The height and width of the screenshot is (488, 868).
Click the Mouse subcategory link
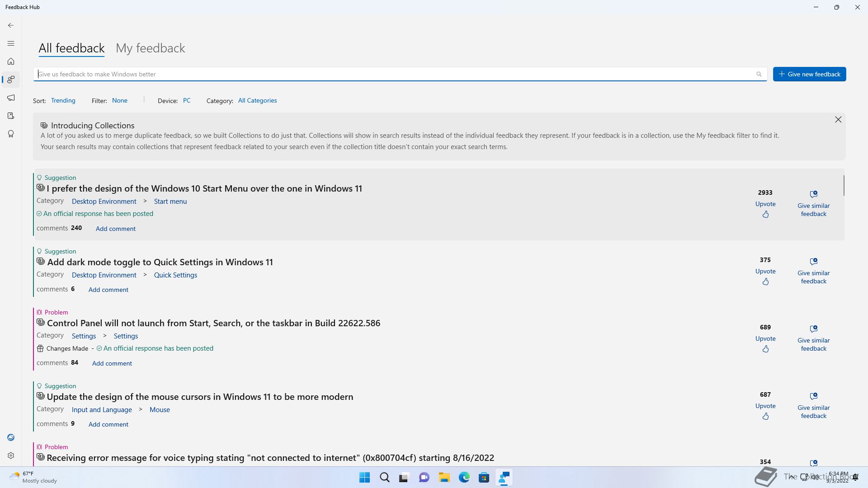point(160,409)
